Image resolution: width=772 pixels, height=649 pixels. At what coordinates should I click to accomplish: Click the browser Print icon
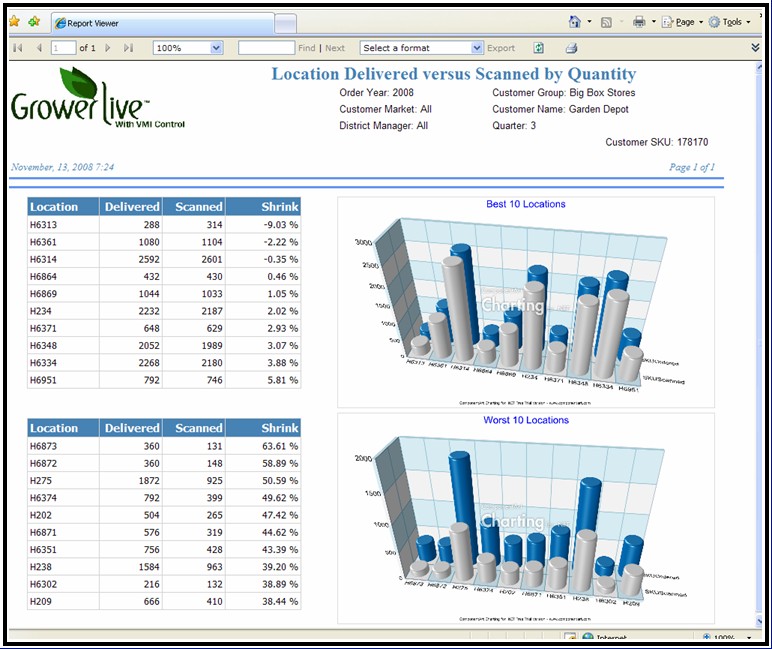pyautogui.click(x=639, y=21)
